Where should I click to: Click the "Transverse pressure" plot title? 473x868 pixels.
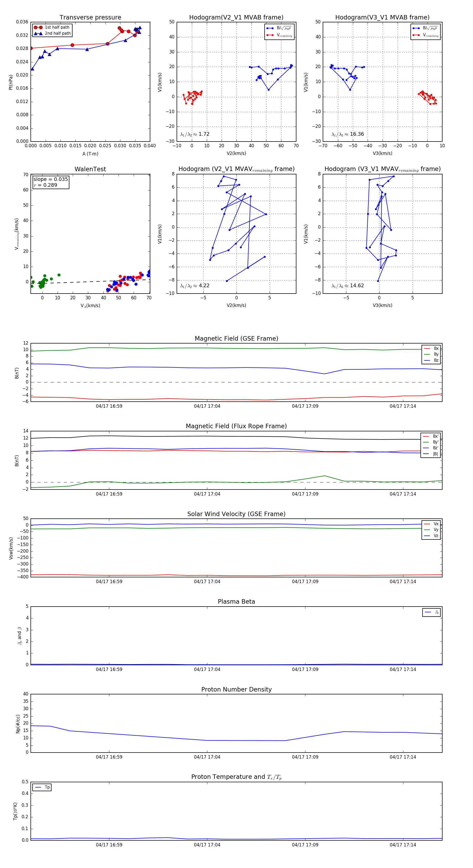coord(90,18)
